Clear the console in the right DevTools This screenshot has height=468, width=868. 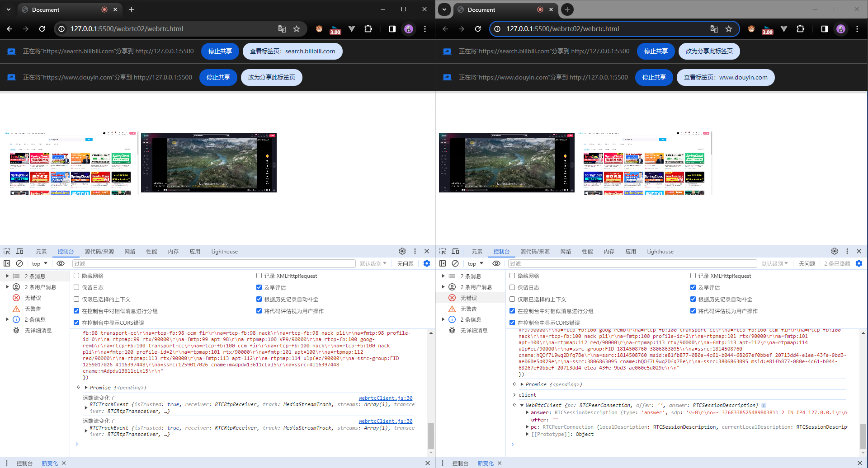pos(455,263)
